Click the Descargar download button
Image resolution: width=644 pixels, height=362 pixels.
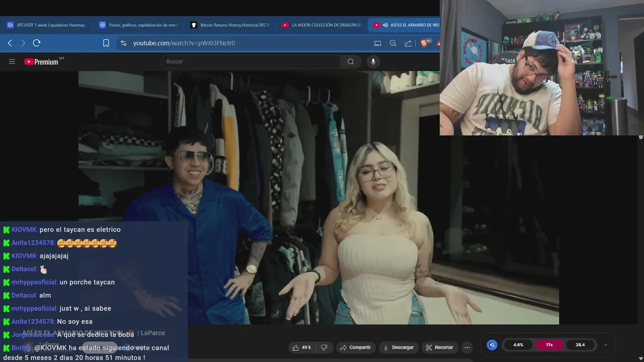point(398,347)
